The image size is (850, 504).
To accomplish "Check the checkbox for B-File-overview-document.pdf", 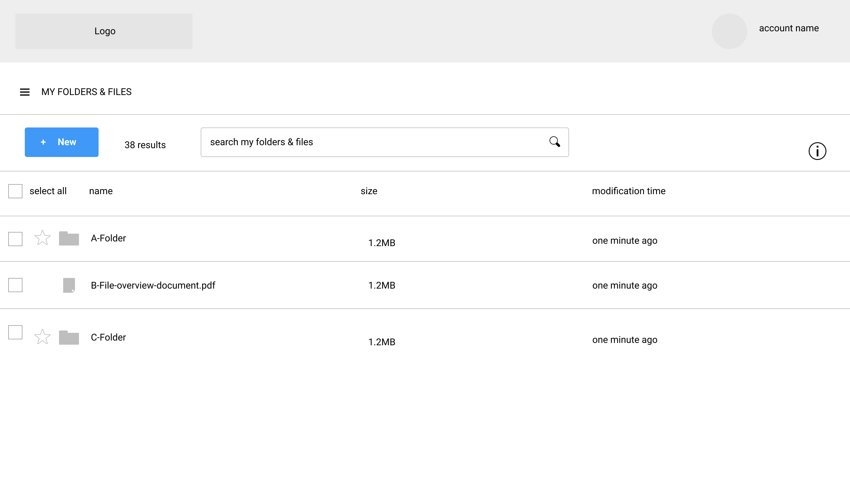I will (15, 285).
